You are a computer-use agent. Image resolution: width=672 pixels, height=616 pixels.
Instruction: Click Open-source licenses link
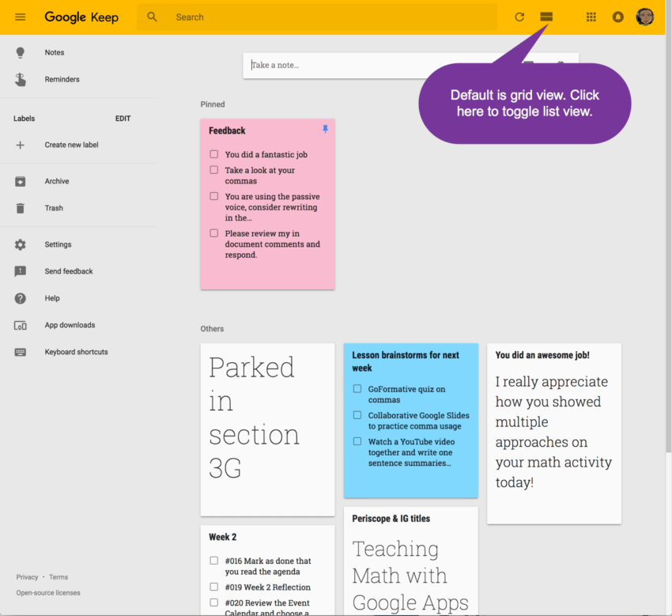tap(48, 592)
